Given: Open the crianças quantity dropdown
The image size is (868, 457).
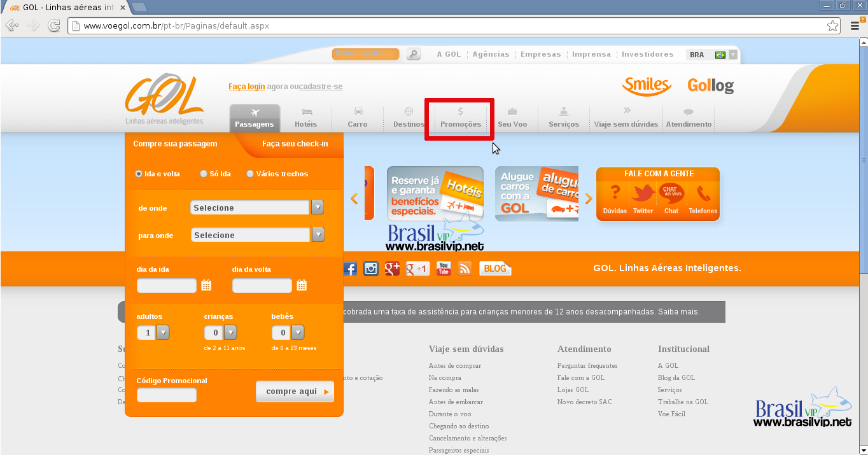Looking at the screenshot, I should [x=230, y=332].
